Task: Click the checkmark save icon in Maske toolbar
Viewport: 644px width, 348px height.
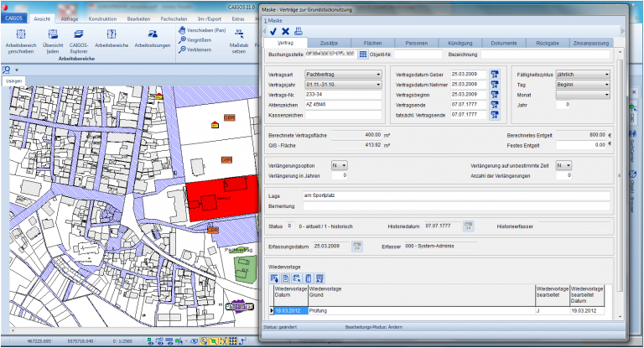Action: (273, 30)
